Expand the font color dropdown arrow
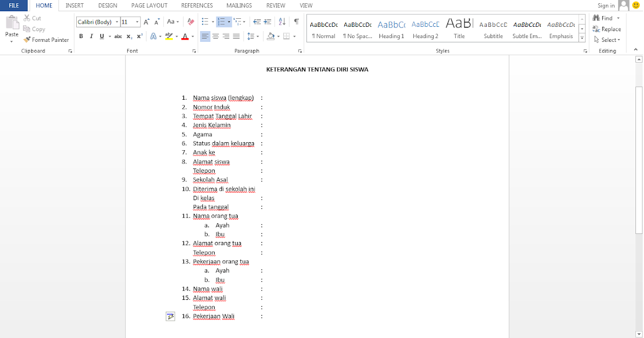 point(193,36)
